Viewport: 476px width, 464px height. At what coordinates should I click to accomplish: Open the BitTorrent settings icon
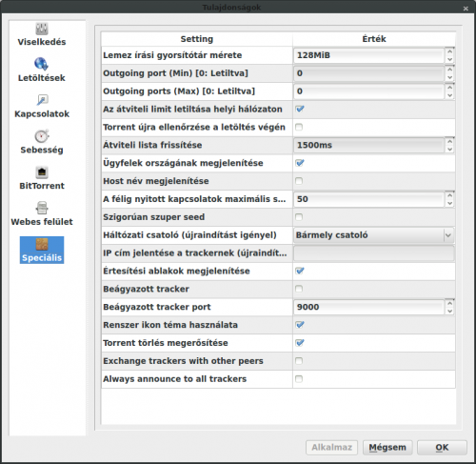(x=42, y=172)
